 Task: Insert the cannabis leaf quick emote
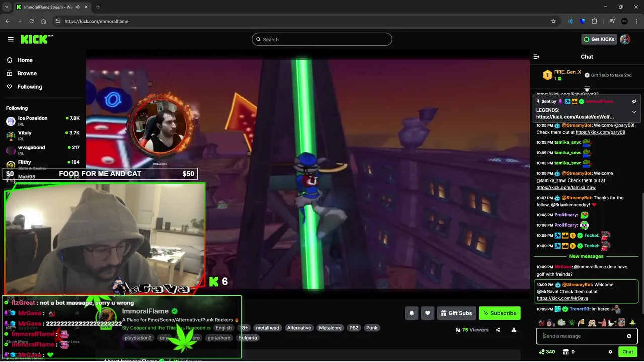[x=571, y=323]
